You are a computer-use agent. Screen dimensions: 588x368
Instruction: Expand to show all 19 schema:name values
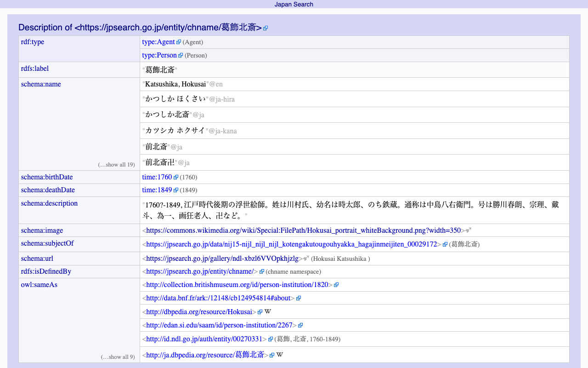pos(116,164)
